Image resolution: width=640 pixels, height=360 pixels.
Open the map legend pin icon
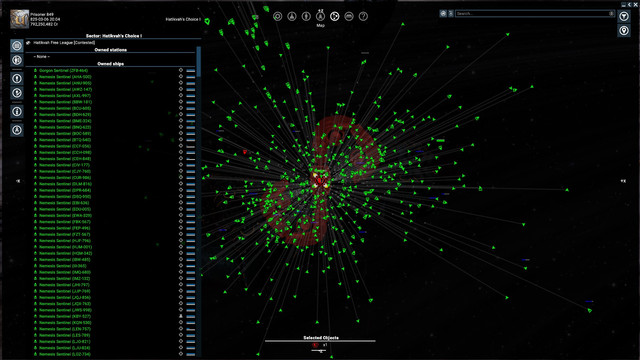click(x=624, y=31)
